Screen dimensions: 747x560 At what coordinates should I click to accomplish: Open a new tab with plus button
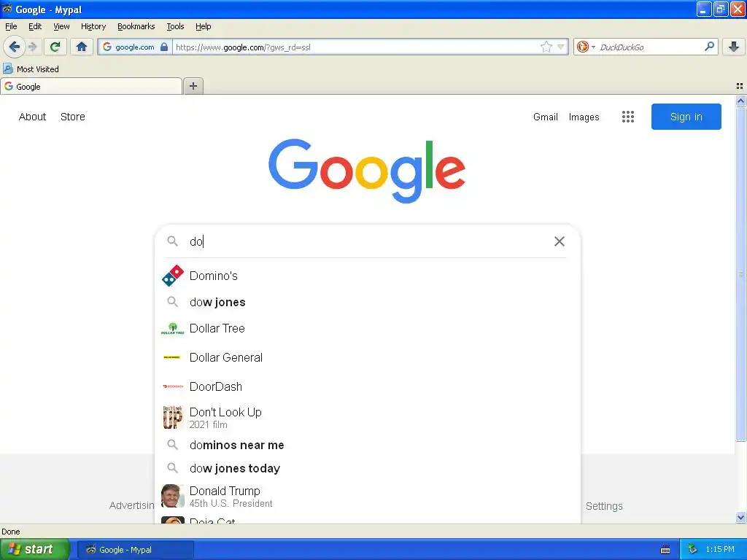click(193, 86)
